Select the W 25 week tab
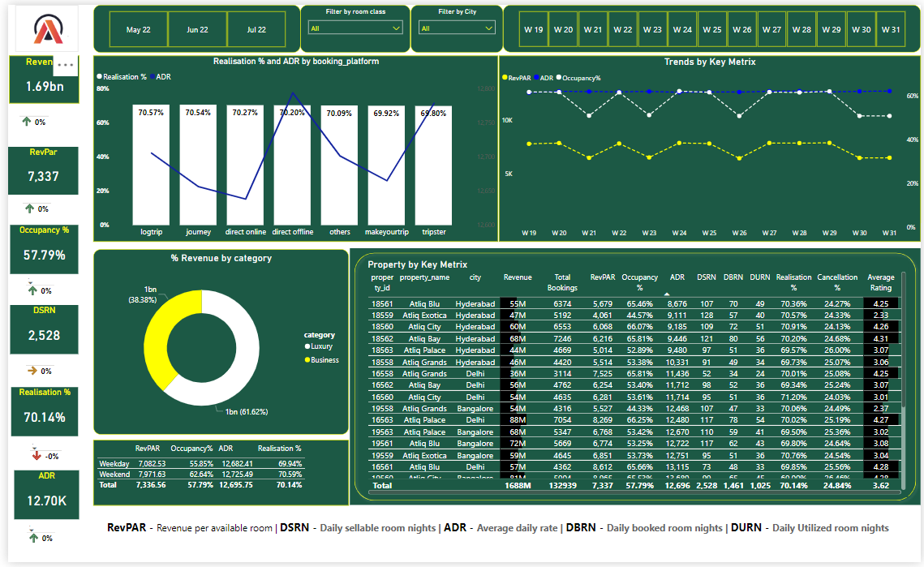924x567 pixels. (711, 29)
